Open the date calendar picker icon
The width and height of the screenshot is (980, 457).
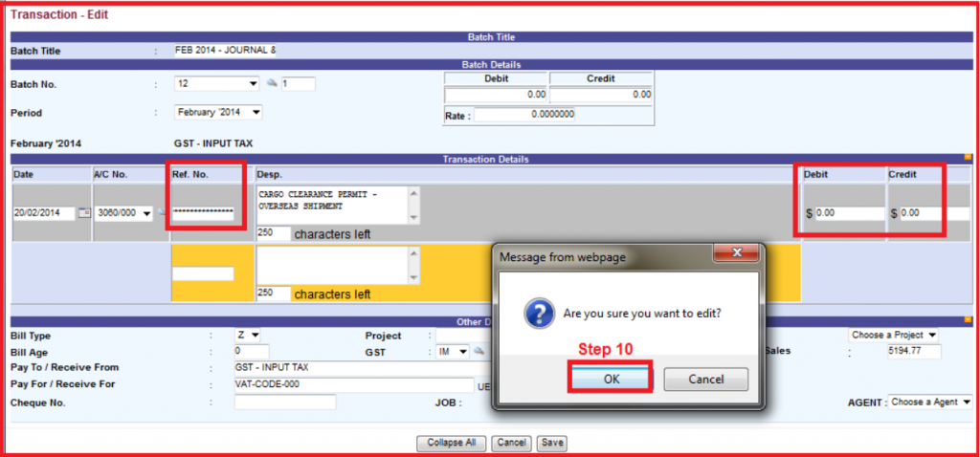pyautogui.click(x=84, y=212)
